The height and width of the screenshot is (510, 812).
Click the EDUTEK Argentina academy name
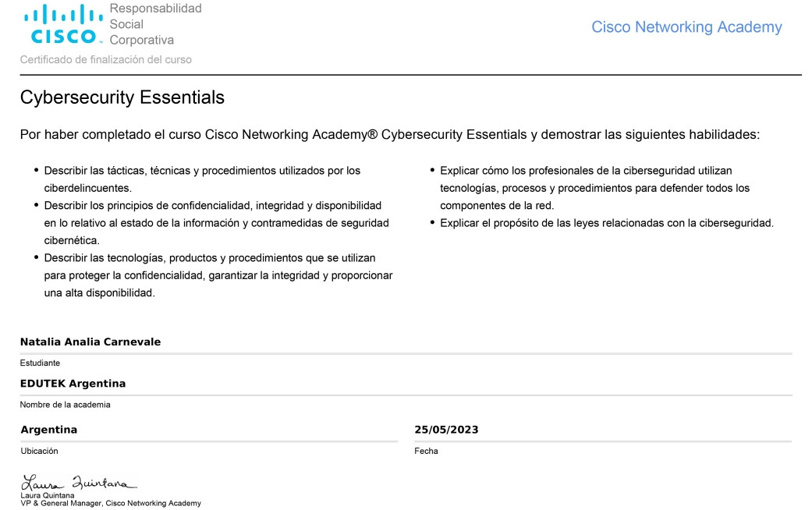73,384
